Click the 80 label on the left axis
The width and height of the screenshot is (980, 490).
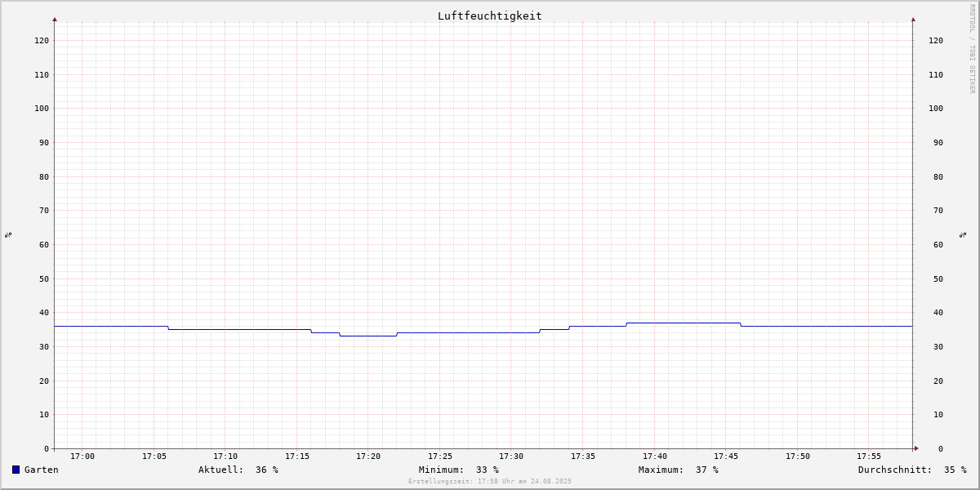(44, 176)
